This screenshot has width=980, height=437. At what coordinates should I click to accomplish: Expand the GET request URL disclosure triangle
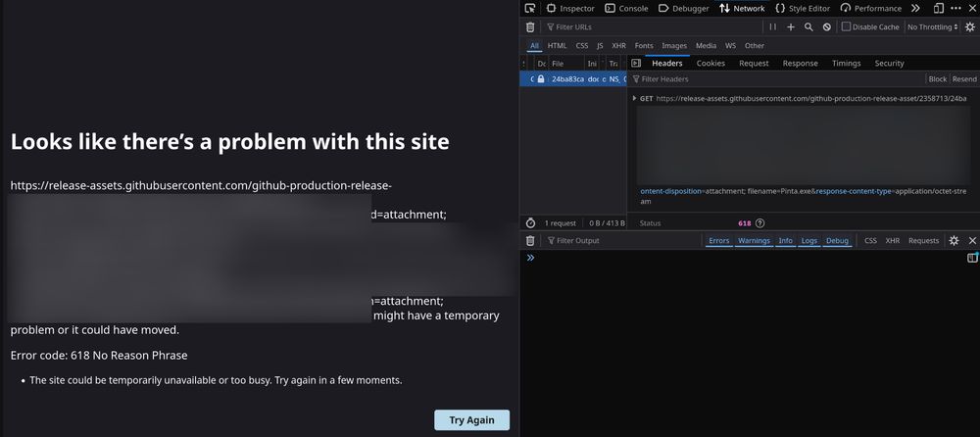click(x=635, y=98)
